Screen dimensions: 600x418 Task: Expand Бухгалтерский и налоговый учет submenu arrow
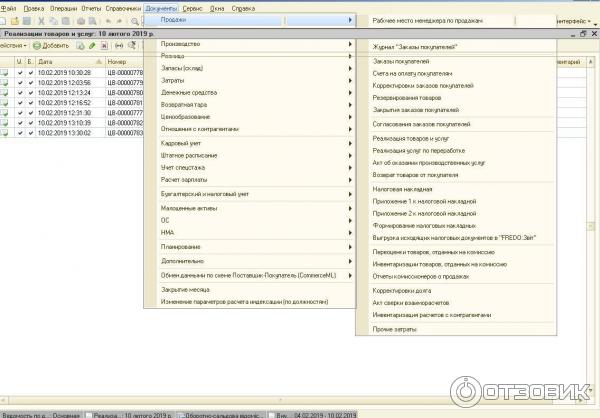pos(350,194)
